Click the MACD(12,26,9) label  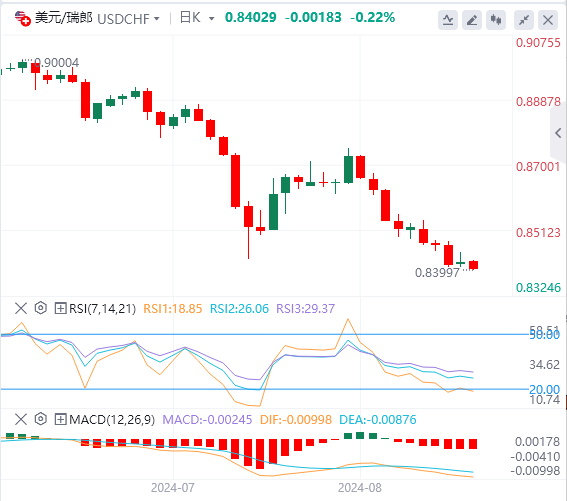(x=112, y=420)
